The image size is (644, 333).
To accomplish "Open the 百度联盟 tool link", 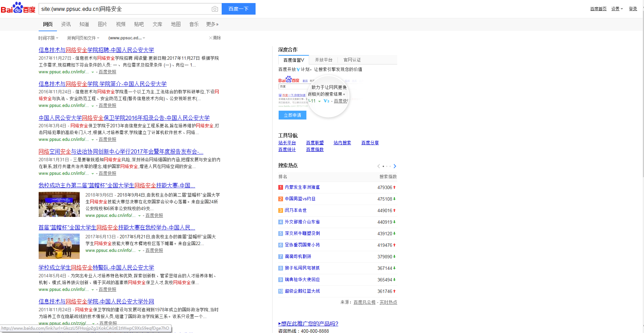I will (315, 143).
